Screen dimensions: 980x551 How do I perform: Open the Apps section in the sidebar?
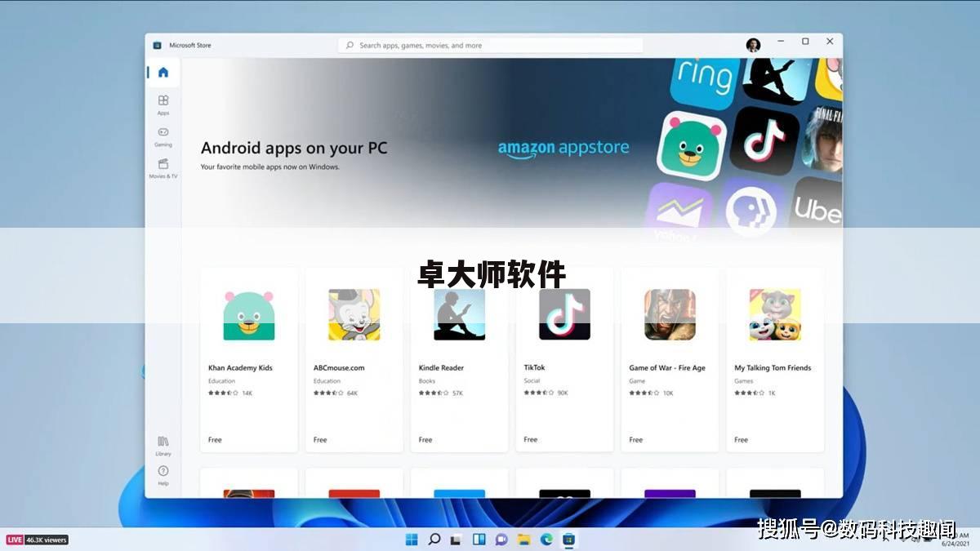[x=163, y=104]
